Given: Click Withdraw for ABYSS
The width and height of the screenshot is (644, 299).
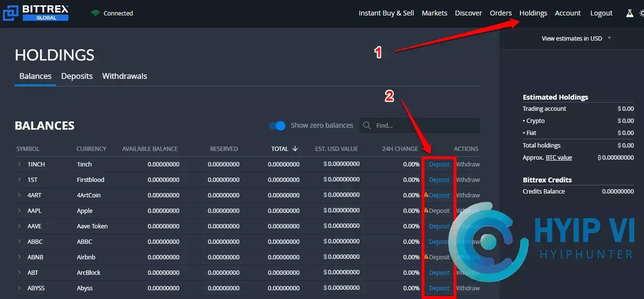Looking at the screenshot, I should 468,288.
